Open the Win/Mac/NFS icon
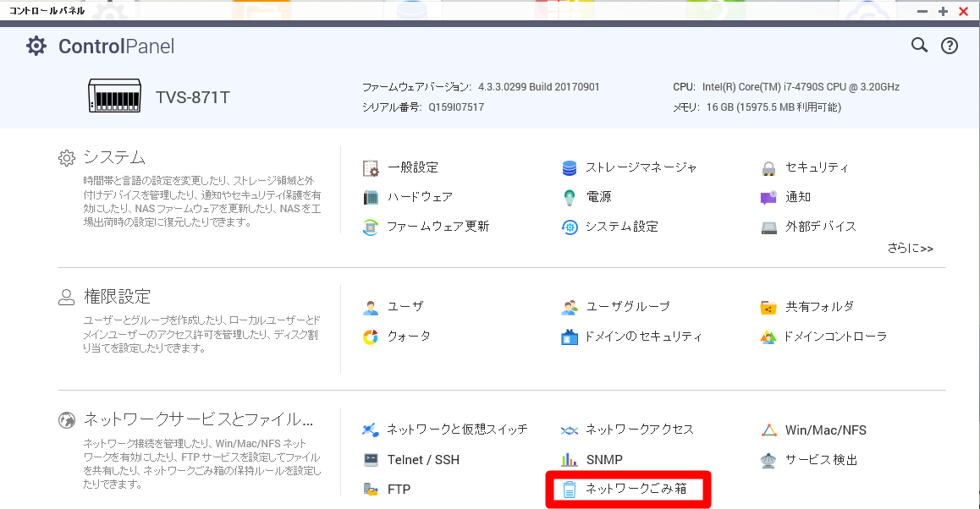The width and height of the screenshot is (980, 509). tap(768, 430)
